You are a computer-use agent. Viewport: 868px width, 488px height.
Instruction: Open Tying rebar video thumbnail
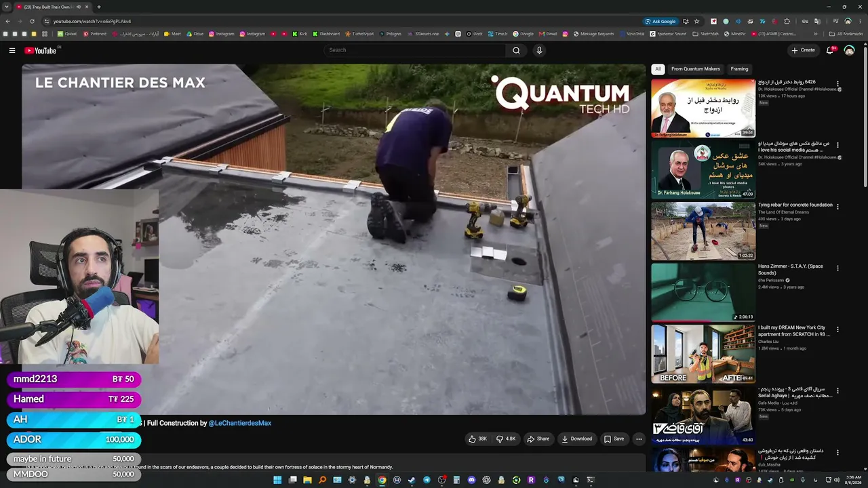pyautogui.click(x=703, y=231)
